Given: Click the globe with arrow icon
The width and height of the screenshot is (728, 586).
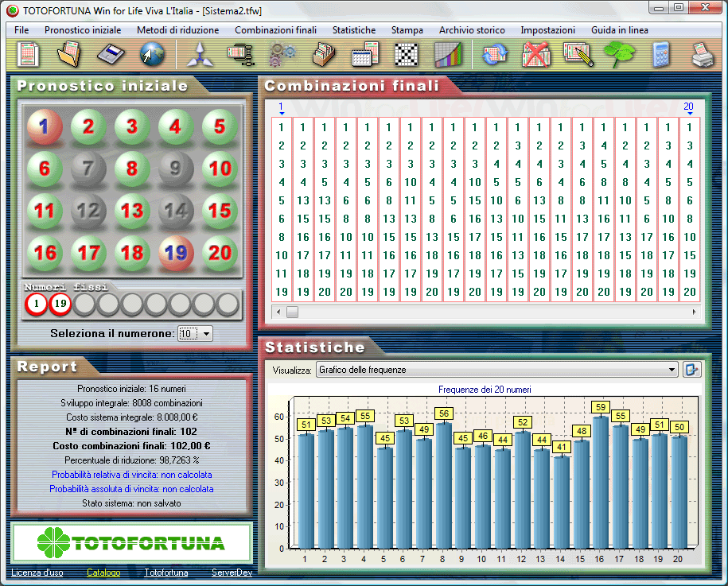Looking at the screenshot, I should coord(150,55).
